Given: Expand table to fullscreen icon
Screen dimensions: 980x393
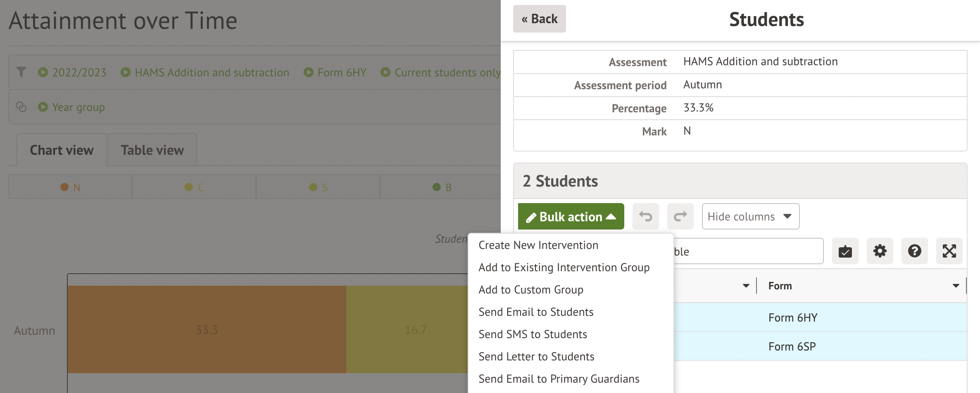Looking at the screenshot, I should point(949,251).
